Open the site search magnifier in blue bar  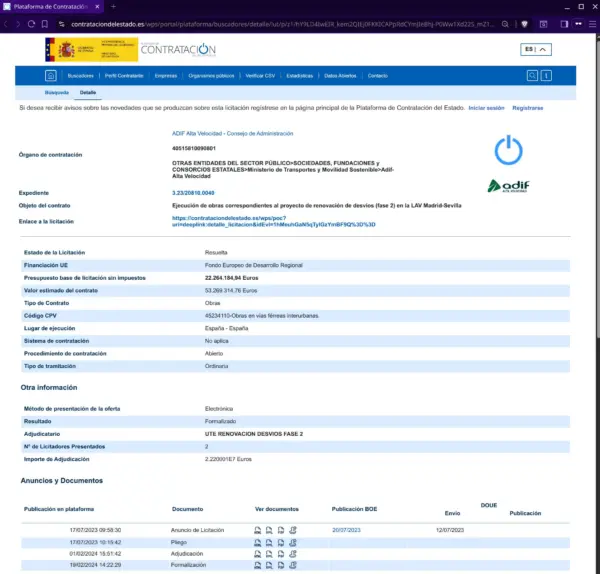pyautogui.click(x=532, y=76)
